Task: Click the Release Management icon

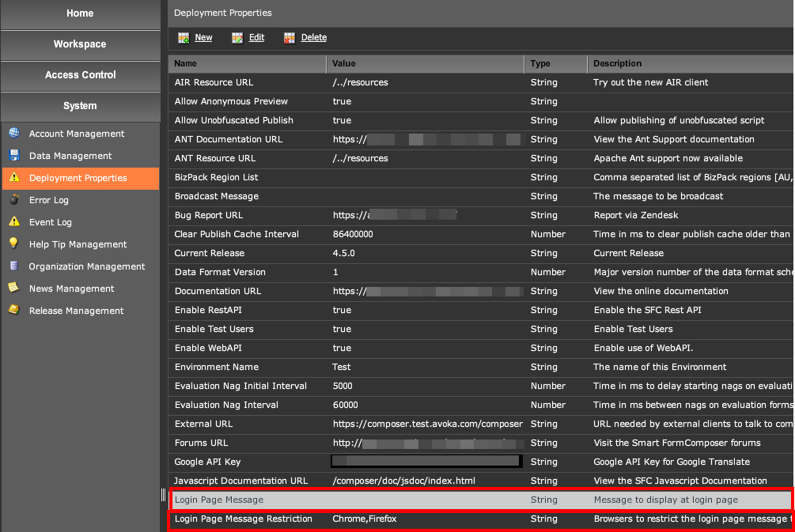Action: click(x=14, y=310)
